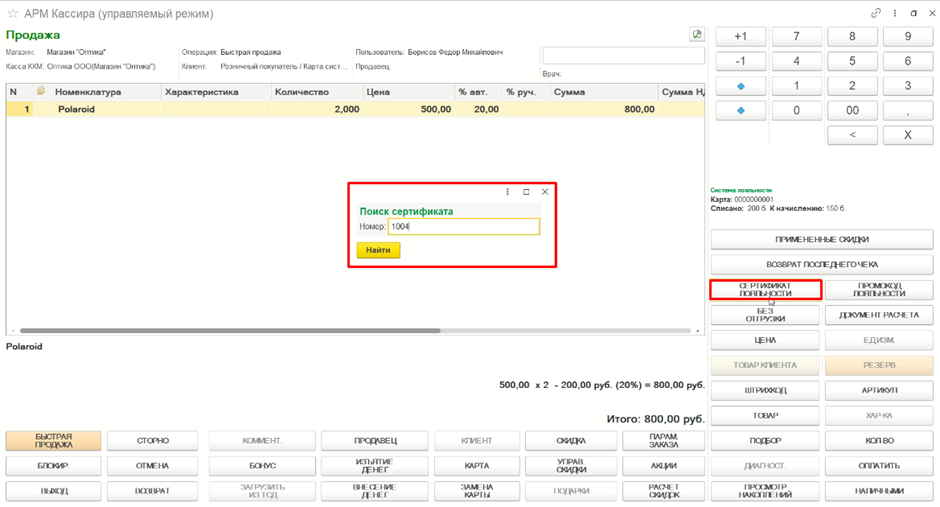The image size is (940, 507).
Task: Click the favorite star icon by the title
Action: (13, 13)
